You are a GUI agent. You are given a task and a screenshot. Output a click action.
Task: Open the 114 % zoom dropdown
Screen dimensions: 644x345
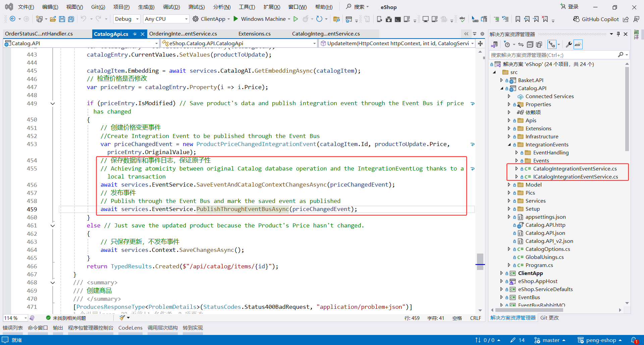(x=25, y=318)
